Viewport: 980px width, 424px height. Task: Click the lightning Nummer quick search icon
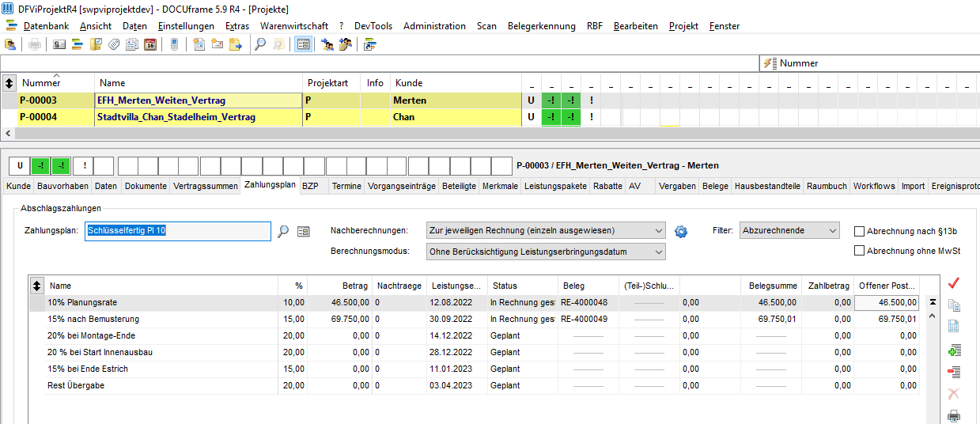coord(770,63)
